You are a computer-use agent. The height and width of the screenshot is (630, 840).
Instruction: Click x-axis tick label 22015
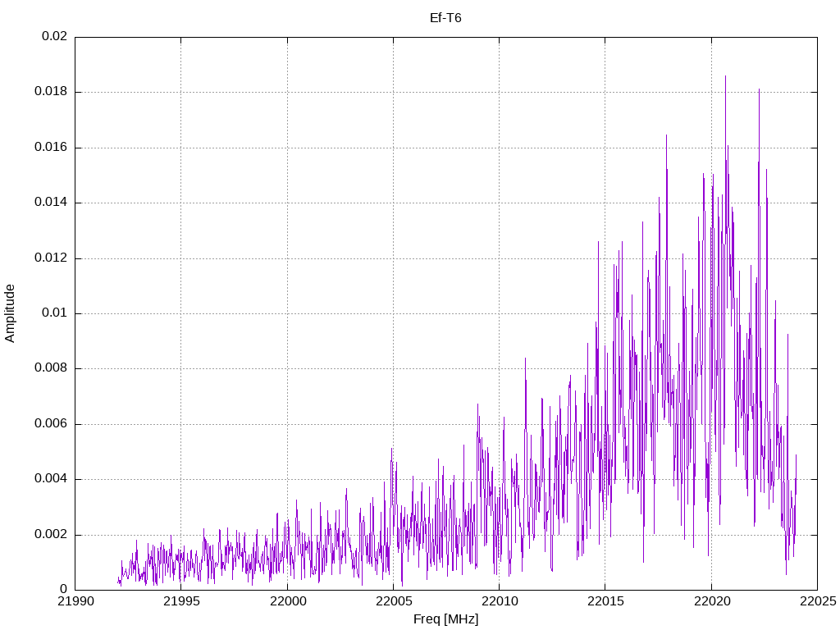(605, 601)
